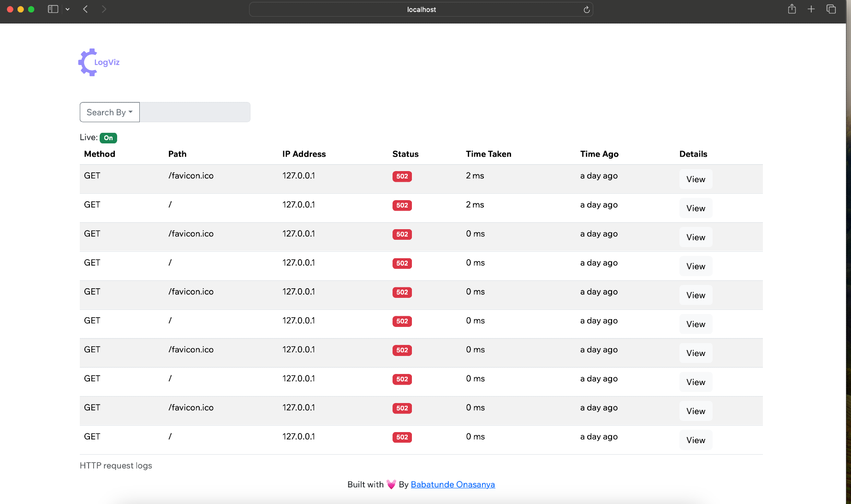Screen dimensions: 851x504
Task: Click the forward navigation arrow
Action: click(x=104, y=9)
